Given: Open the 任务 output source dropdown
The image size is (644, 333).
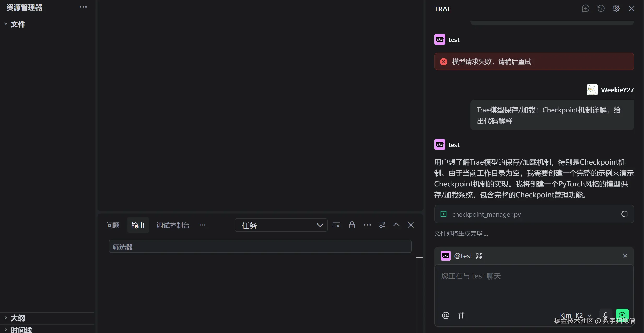Looking at the screenshot, I should pos(281,225).
